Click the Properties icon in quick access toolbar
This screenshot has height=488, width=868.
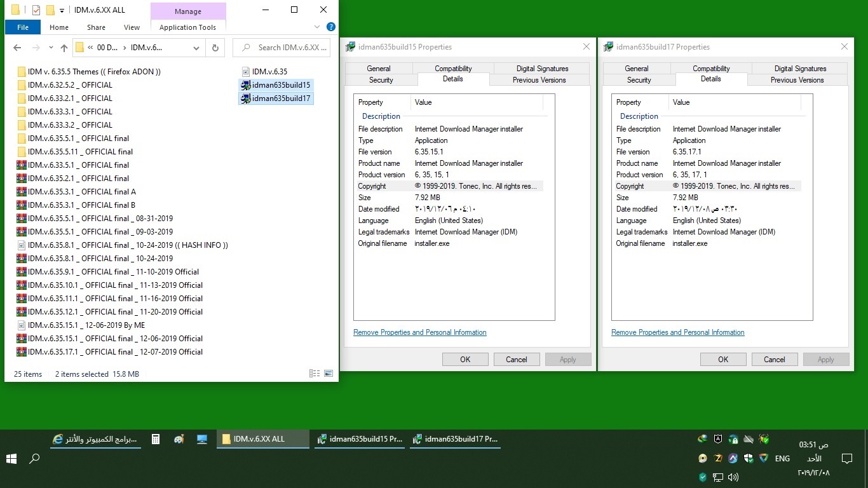(36, 10)
